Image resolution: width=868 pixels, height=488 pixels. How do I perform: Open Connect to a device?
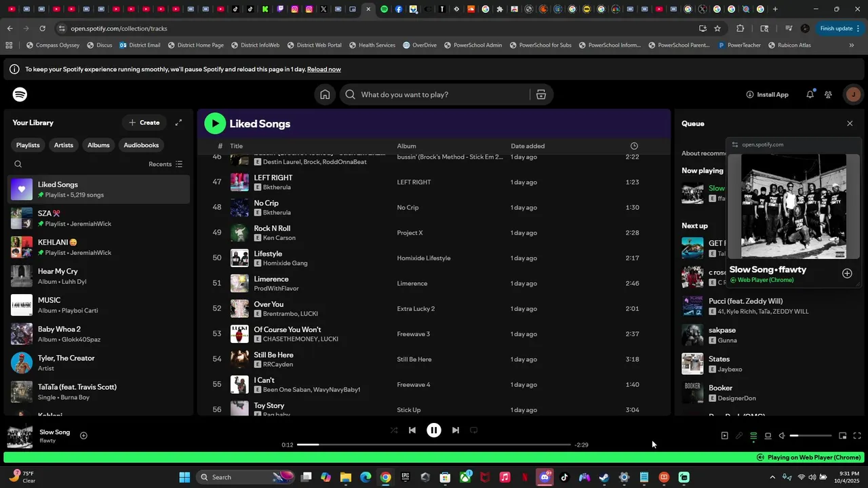click(x=768, y=436)
